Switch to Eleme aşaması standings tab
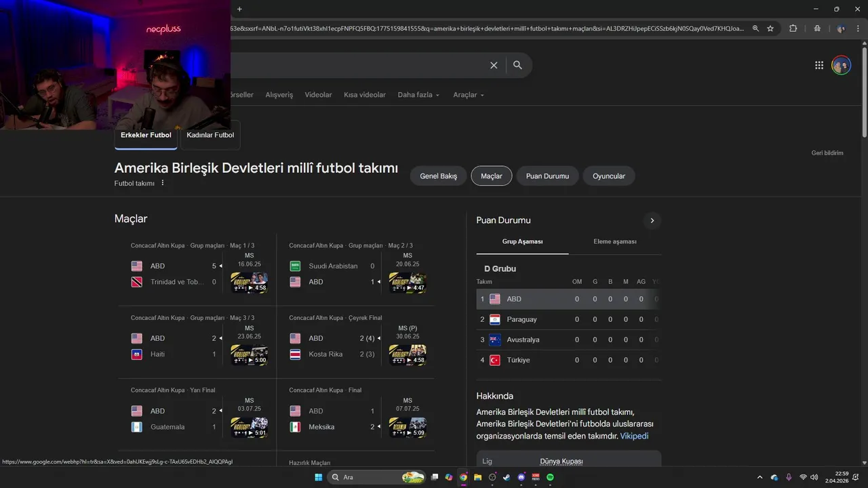Screen dimensions: 868x488 [615, 241]
